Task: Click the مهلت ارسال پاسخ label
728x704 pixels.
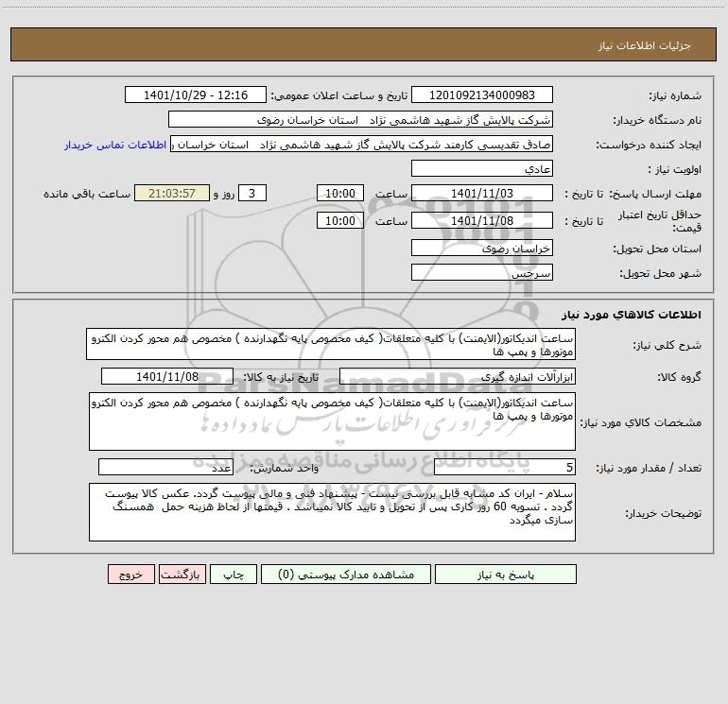Action: click(657, 194)
